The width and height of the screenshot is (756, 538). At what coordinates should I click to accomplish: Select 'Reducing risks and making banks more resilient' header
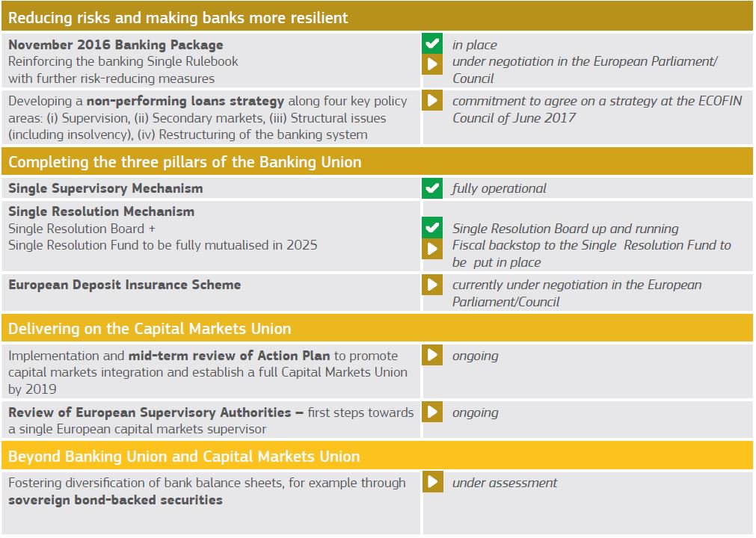click(x=377, y=17)
